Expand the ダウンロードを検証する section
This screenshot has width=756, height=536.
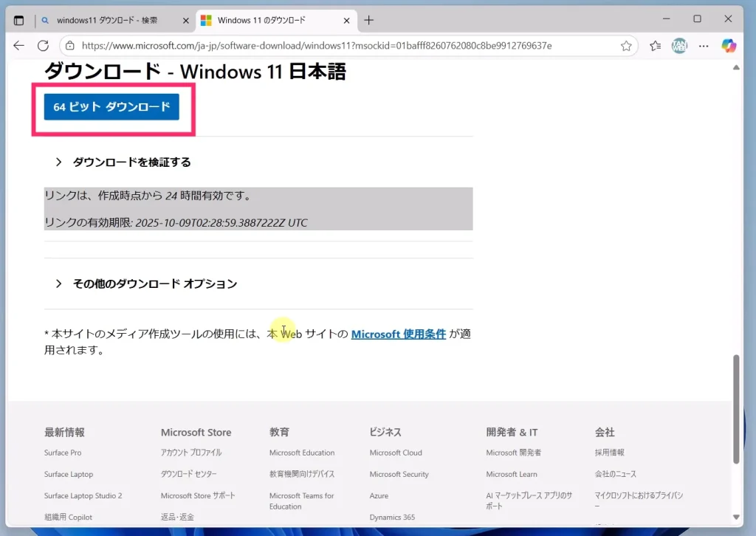(x=131, y=162)
